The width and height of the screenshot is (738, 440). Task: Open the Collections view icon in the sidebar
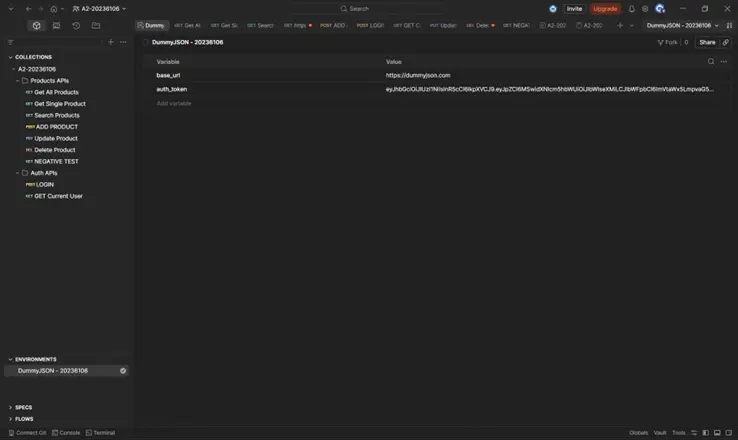tap(36, 25)
